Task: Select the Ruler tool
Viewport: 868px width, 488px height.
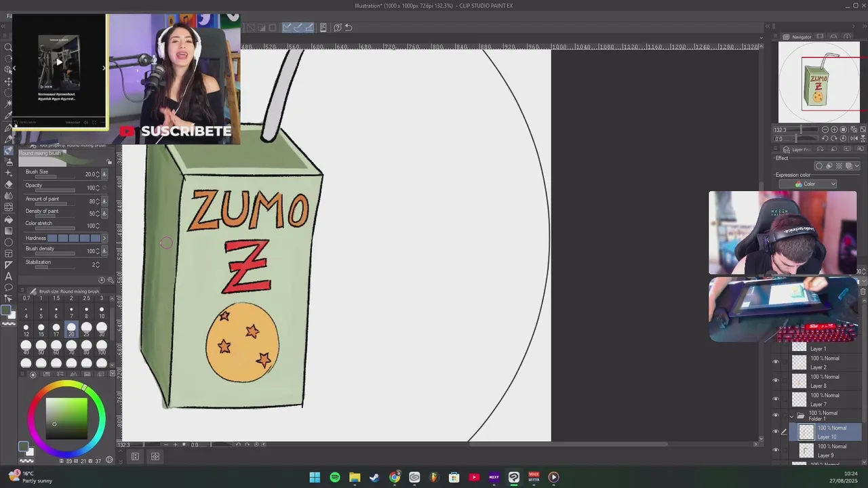Action: (9, 266)
